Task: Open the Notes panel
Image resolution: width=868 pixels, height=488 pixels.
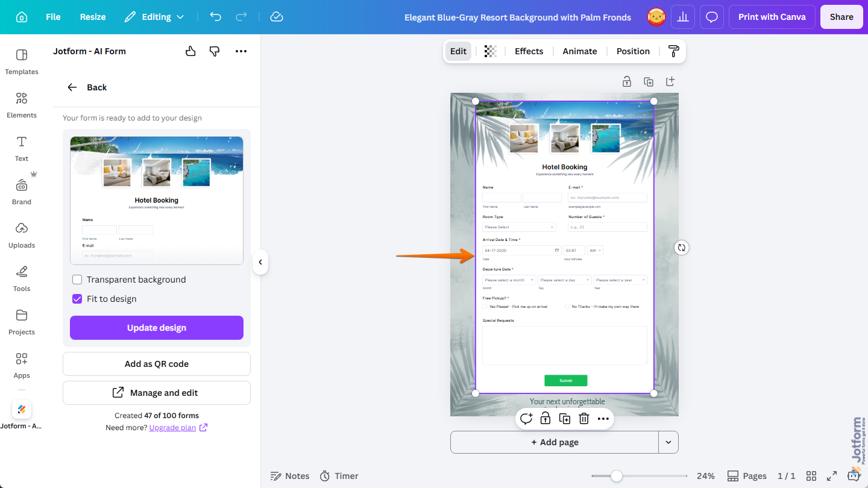Action: [x=290, y=476]
